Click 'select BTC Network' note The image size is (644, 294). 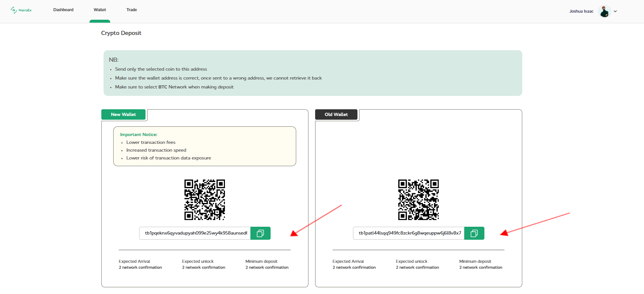(174, 87)
